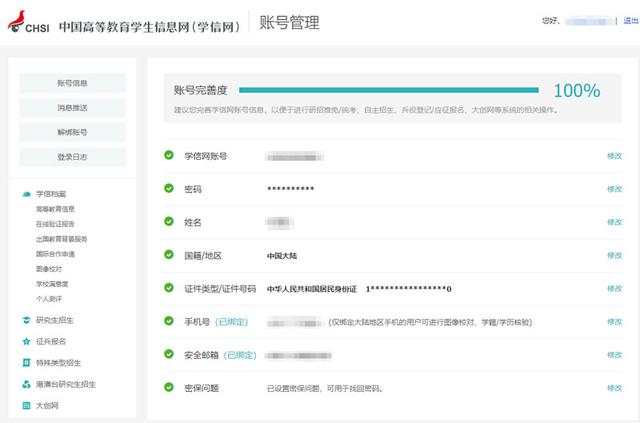Click the 建议您完善学信网账号信息 hint text
Image resolution: width=640 pixels, height=423 pixels.
pyautogui.click(x=367, y=110)
